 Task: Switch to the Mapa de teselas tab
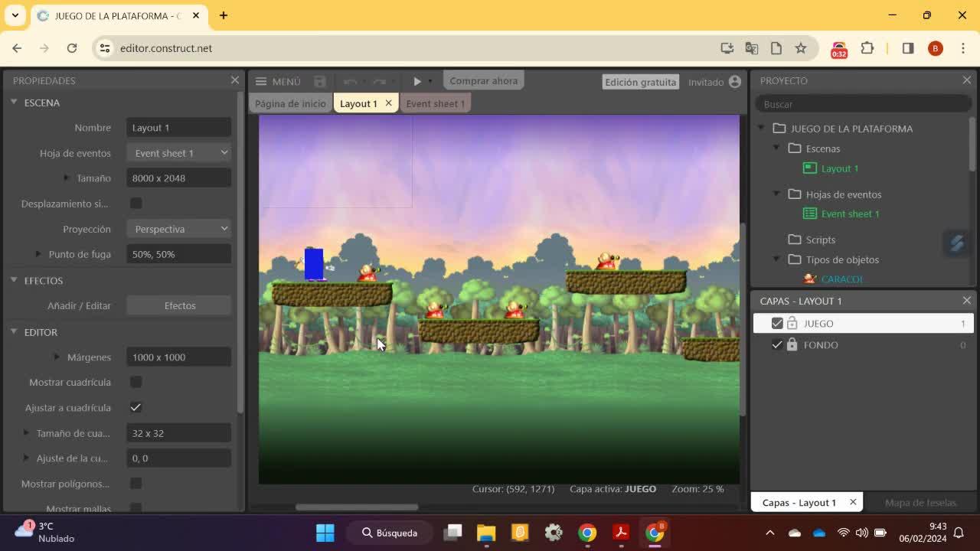point(920,502)
